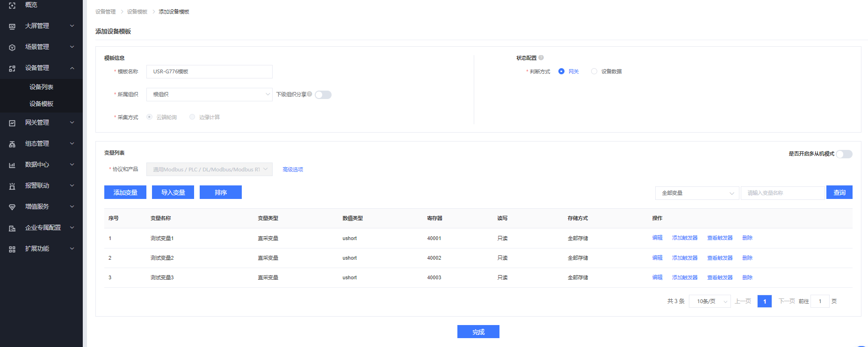
Task: Toggle the 下级组织分享 switch
Action: (323, 95)
